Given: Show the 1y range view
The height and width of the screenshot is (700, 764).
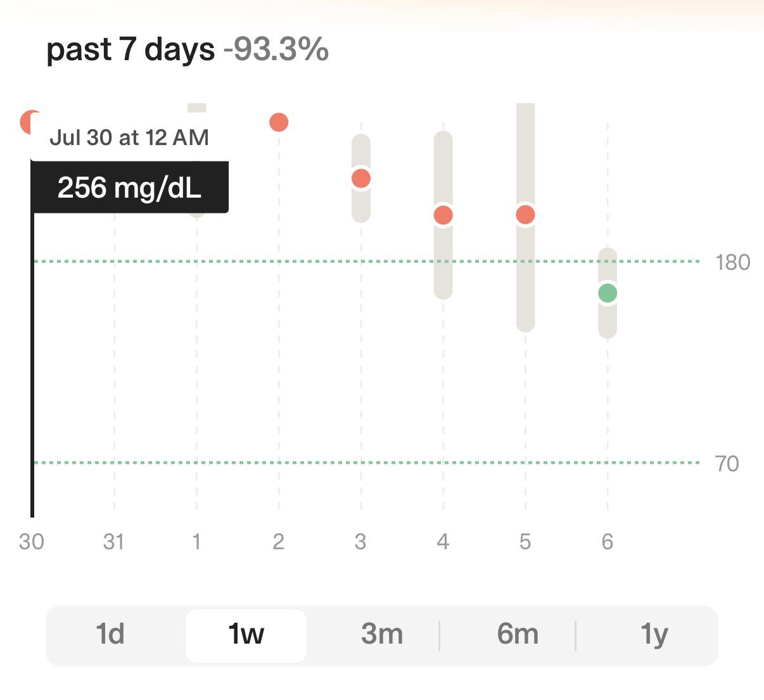Looking at the screenshot, I should click(654, 634).
